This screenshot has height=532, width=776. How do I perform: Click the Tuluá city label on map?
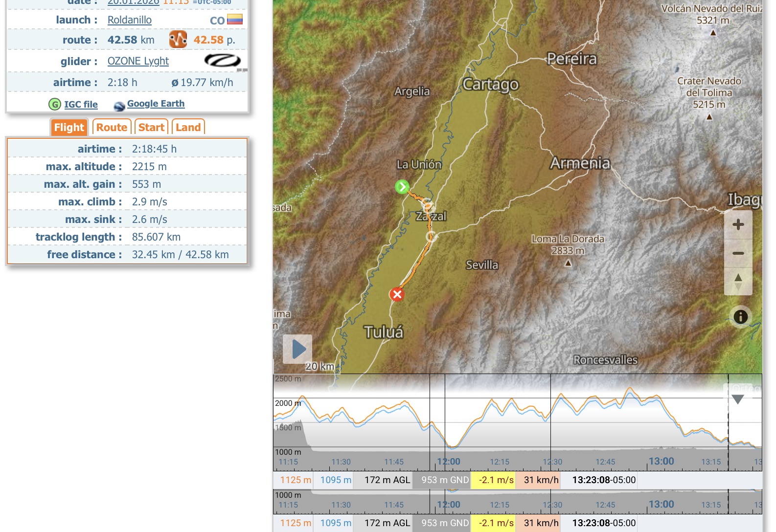click(x=384, y=332)
